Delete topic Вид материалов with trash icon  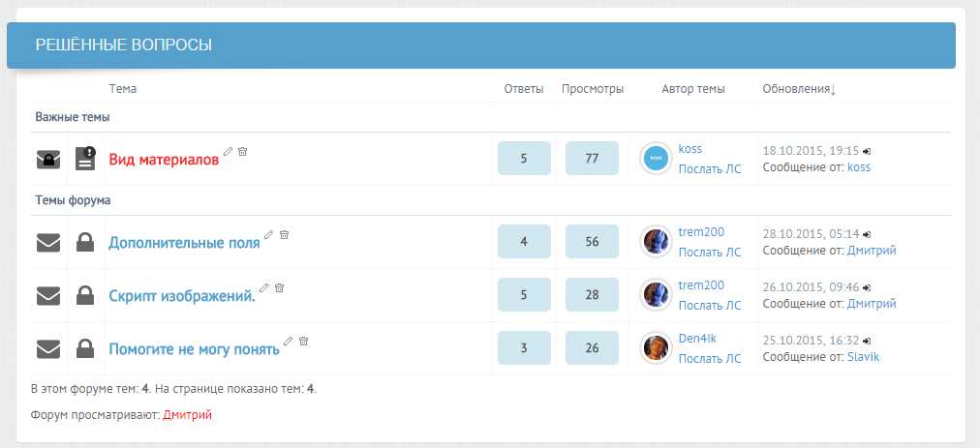tap(243, 151)
